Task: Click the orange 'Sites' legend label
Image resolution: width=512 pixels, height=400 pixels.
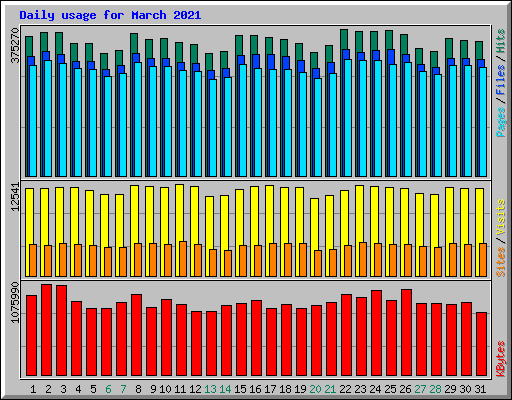Action: 501,262
